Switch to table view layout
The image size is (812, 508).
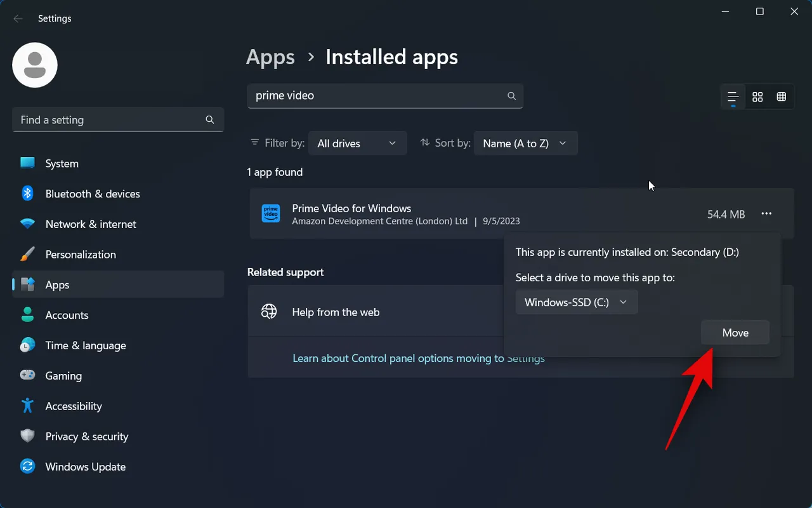(x=782, y=97)
